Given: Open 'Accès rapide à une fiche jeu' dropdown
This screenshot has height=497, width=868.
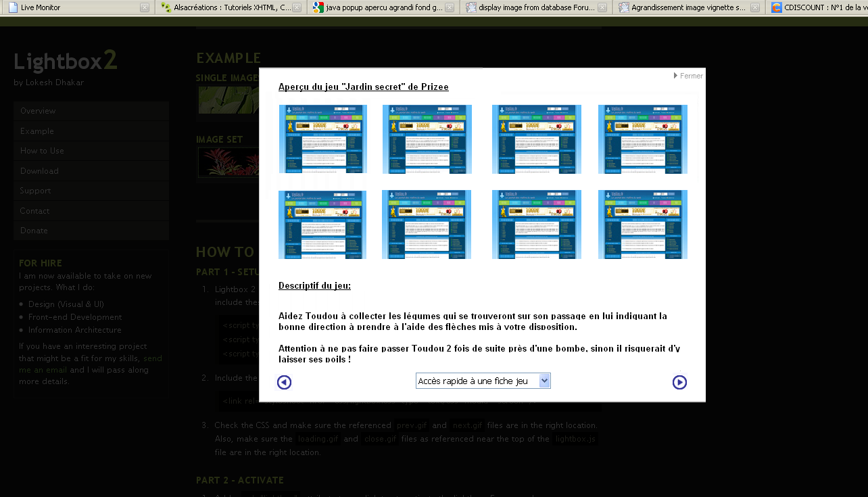Looking at the screenshot, I should [x=483, y=381].
